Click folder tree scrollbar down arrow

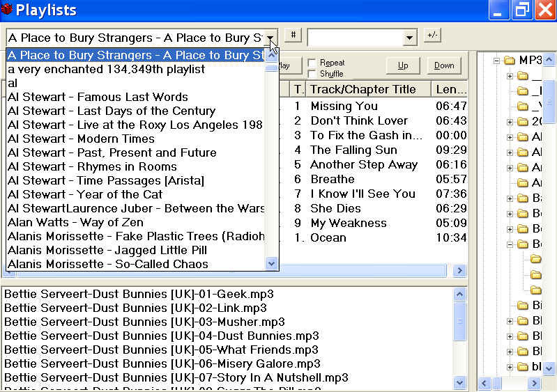[x=549, y=368]
